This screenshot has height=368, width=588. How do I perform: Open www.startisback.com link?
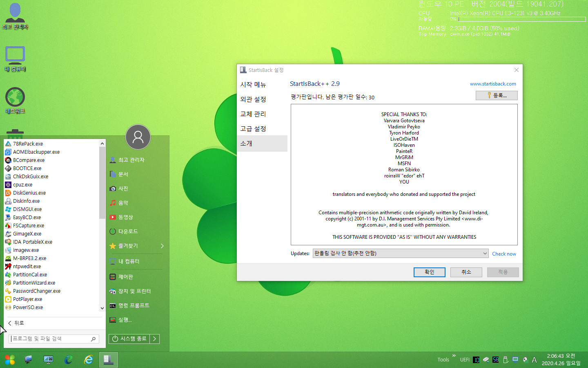tap(493, 84)
